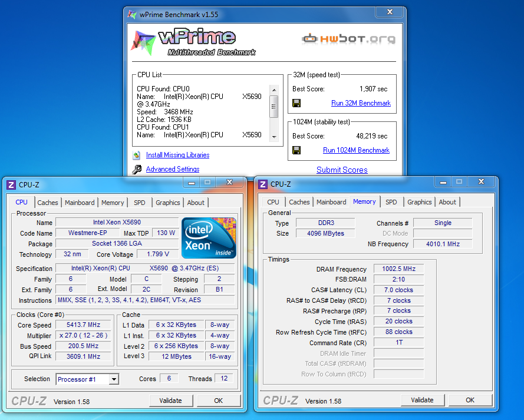Image resolution: width=524 pixels, height=420 pixels.
Task: Minimize the left CPU-Z window
Action: [x=192, y=182]
